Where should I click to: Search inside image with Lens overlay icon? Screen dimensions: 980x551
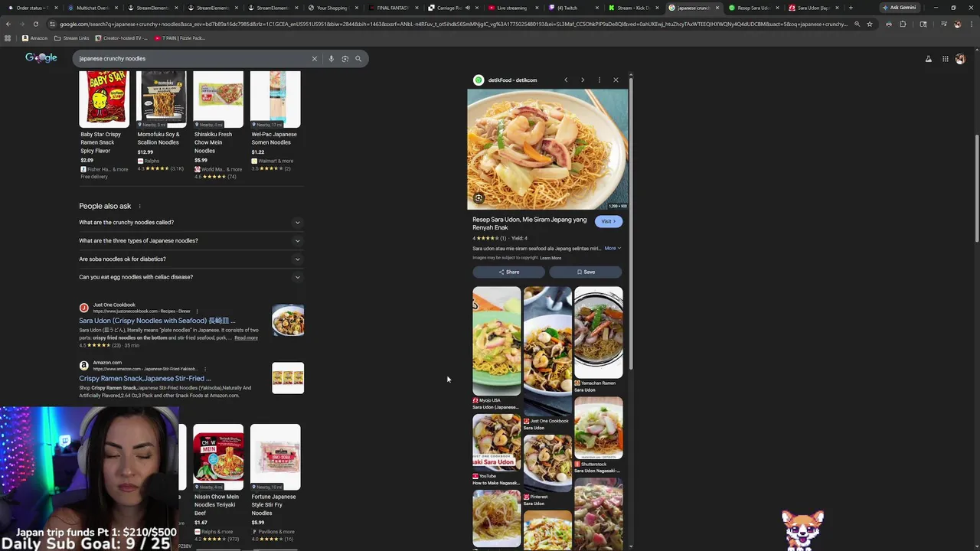[479, 198]
